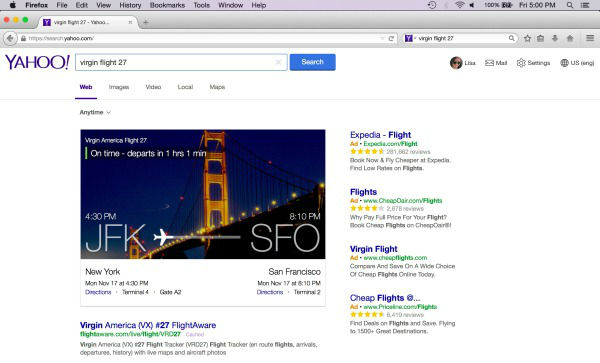Click the volume icon in menu bar
This screenshot has width=600, height=363.
pyautogui.click(x=472, y=5)
